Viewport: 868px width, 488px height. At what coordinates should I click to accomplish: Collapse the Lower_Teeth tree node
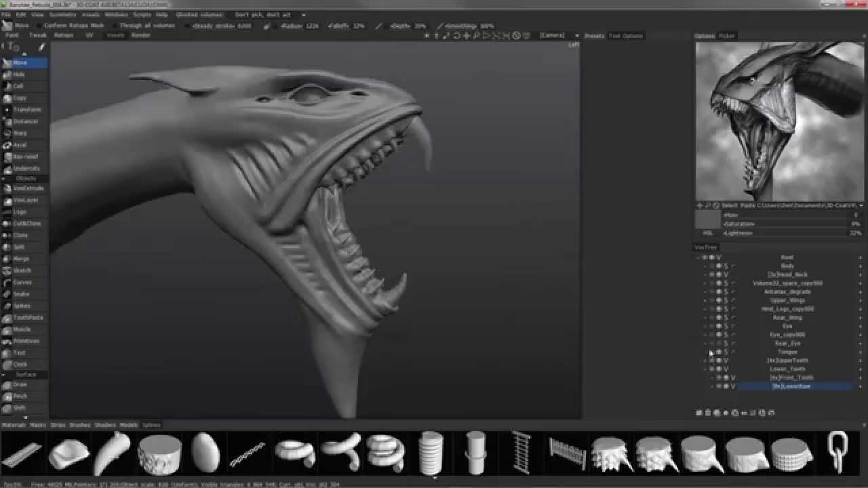(705, 369)
